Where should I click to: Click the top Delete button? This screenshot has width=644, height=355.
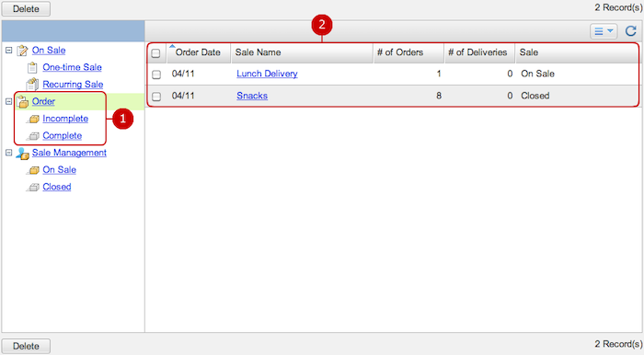[x=26, y=8]
